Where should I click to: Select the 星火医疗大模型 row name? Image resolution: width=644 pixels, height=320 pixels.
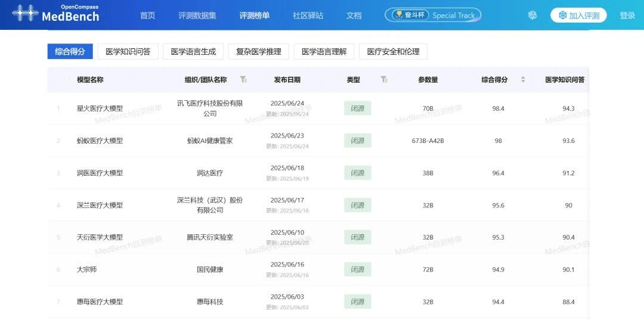[x=100, y=108]
